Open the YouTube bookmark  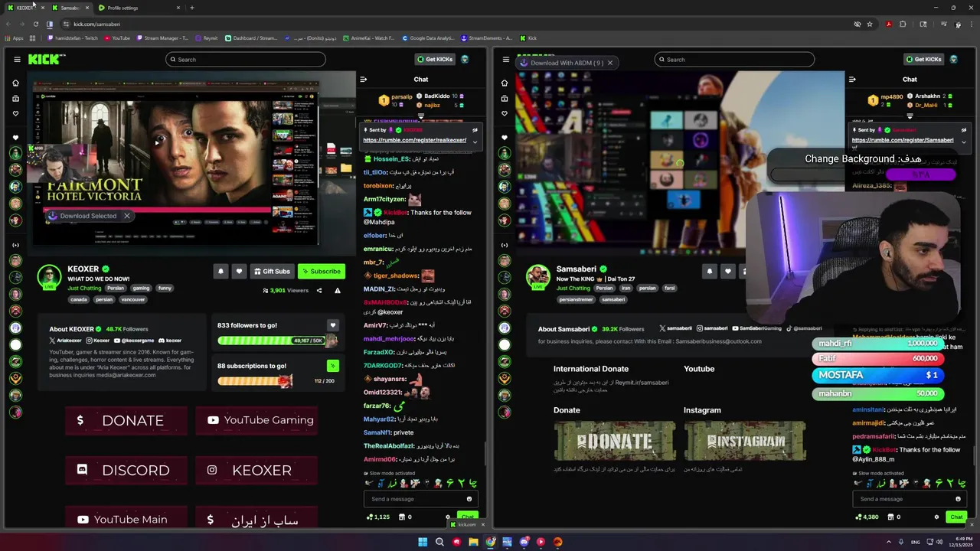(x=117, y=37)
